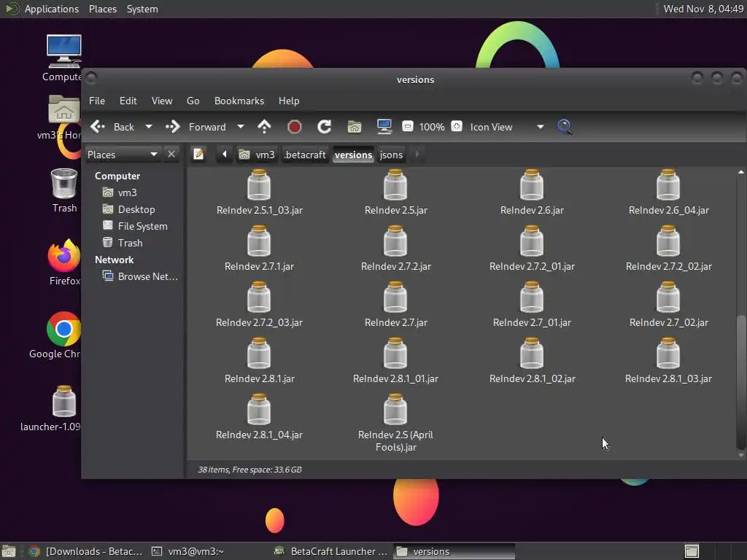Select File System in the sidebar
Viewport: 747px width, 560px height.
coord(142,226)
